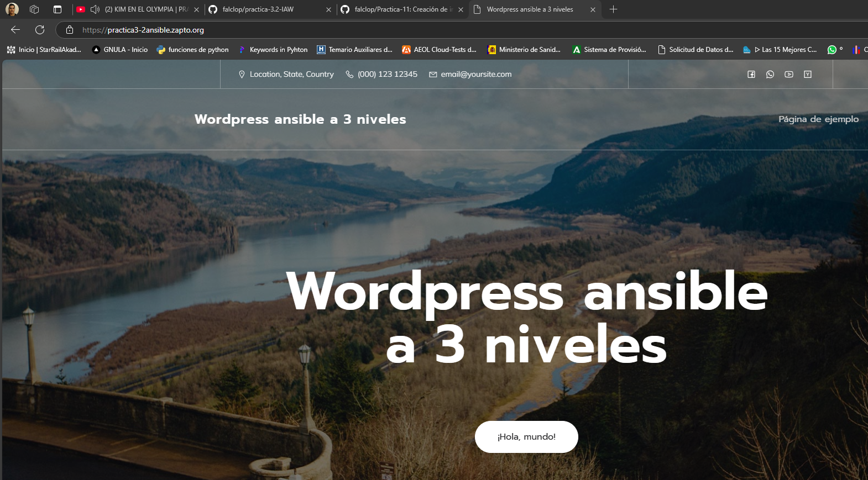Open the YouTube social icon in header
The width and height of the screenshot is (868, 480).
click(789, 75)
